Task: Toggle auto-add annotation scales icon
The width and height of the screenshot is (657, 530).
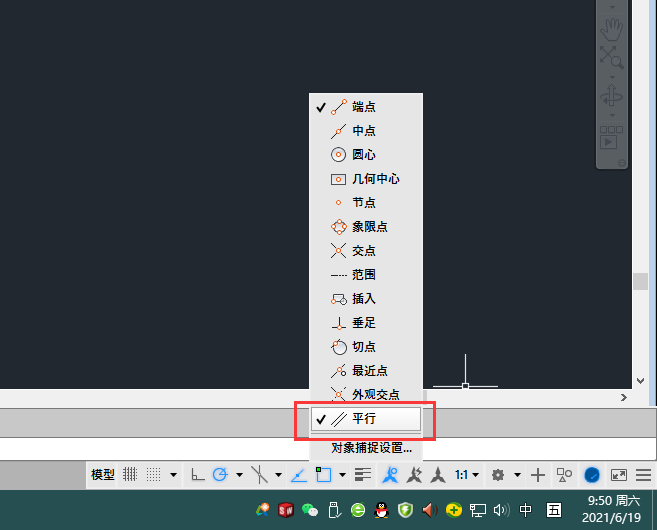Action: coord(414,475)
